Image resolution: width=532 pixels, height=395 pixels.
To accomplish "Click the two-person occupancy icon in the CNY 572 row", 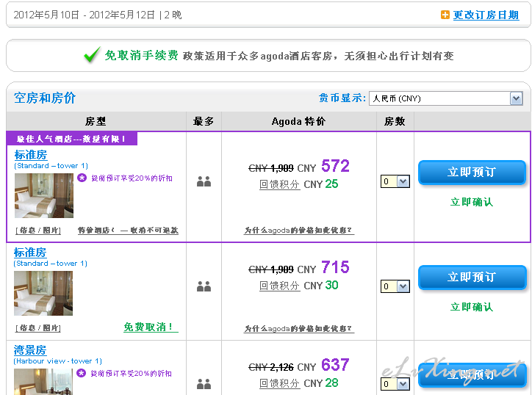I will coord(204,181).
